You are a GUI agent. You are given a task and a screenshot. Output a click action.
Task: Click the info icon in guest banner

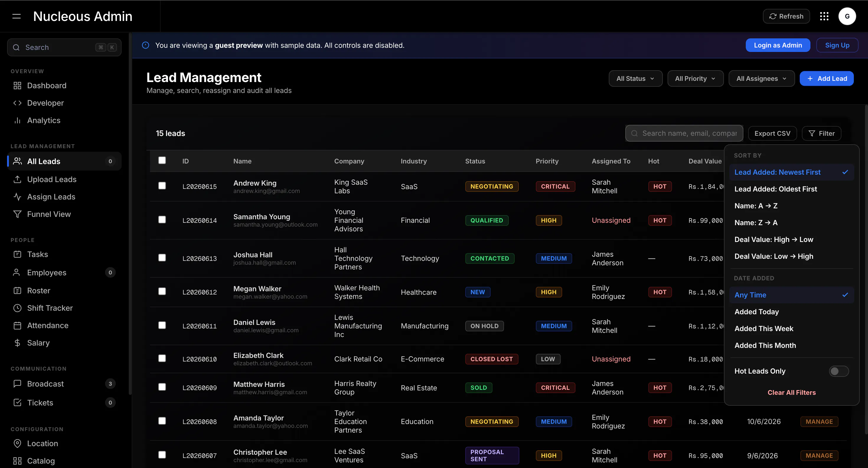tap(146, 45)
